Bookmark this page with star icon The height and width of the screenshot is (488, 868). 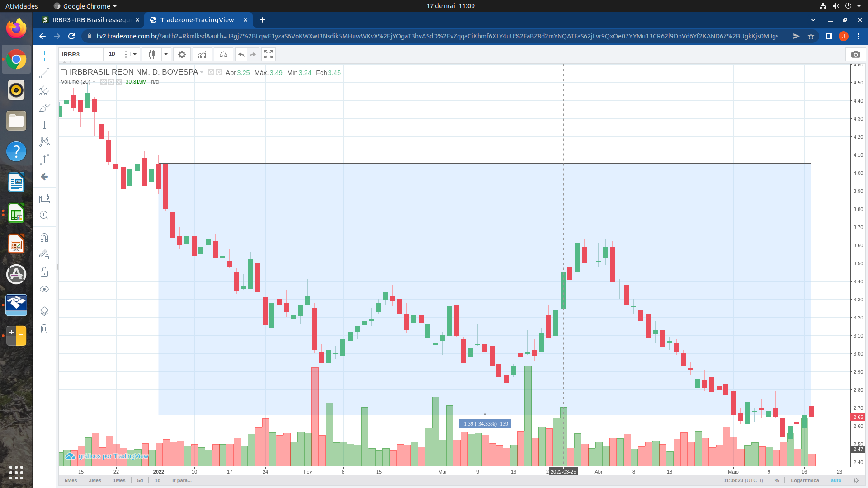pos(811,36)
